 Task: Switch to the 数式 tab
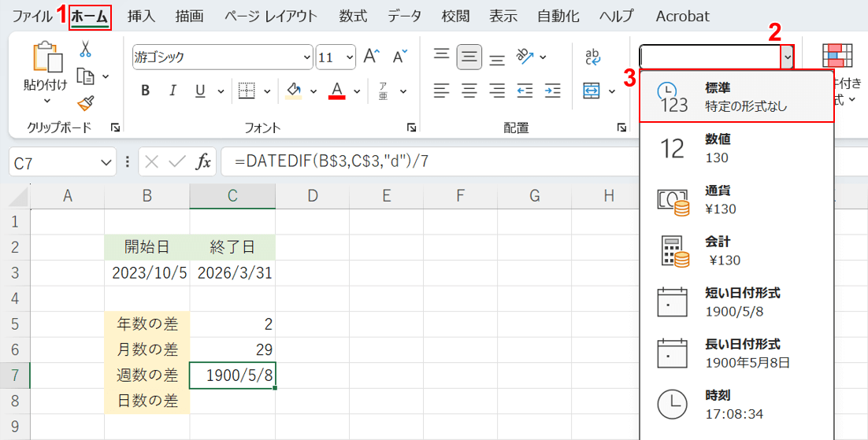click(353, 16)
